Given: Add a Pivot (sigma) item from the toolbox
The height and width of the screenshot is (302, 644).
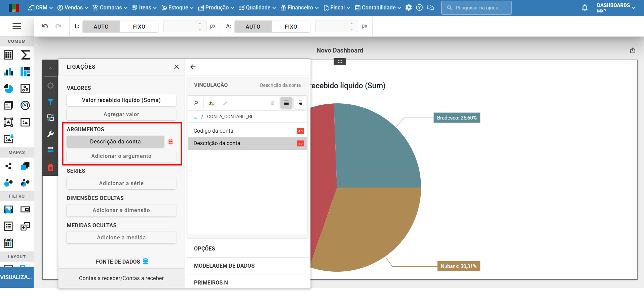Looking at the screenshot, I should 25,55.
